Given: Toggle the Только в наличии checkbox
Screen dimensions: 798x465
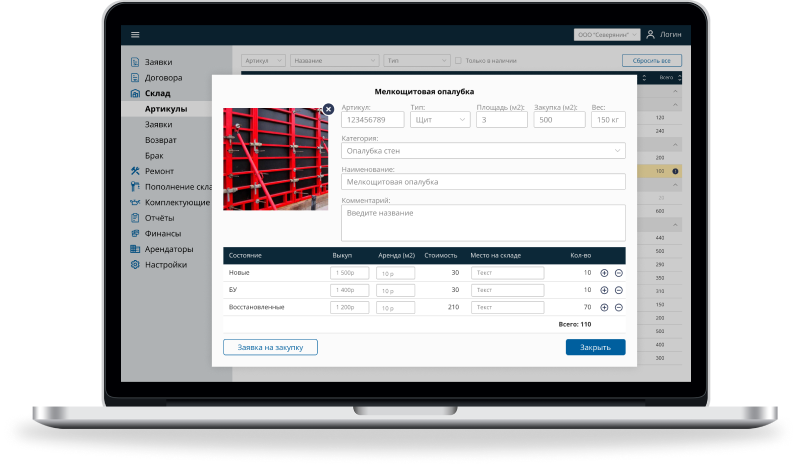Looking at the screenshot, I should [x=458, y=60].
